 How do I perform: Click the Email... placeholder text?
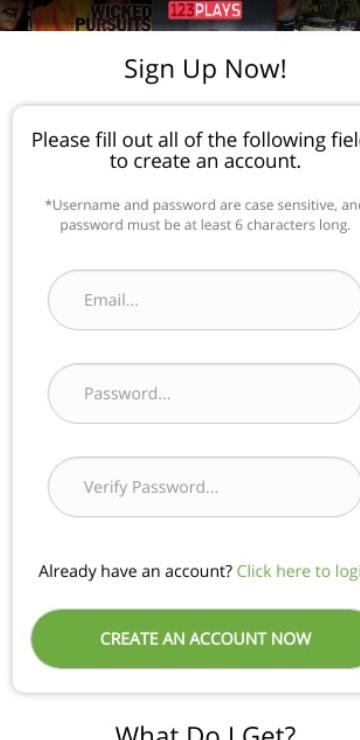111,300
